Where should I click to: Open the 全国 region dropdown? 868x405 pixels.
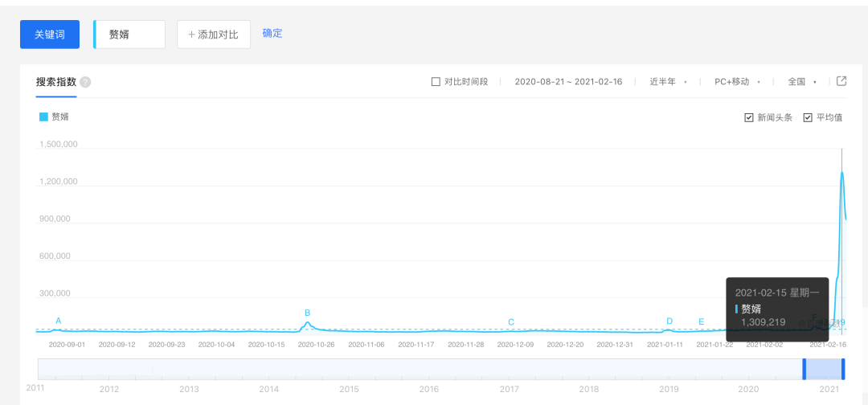(801, 82)
